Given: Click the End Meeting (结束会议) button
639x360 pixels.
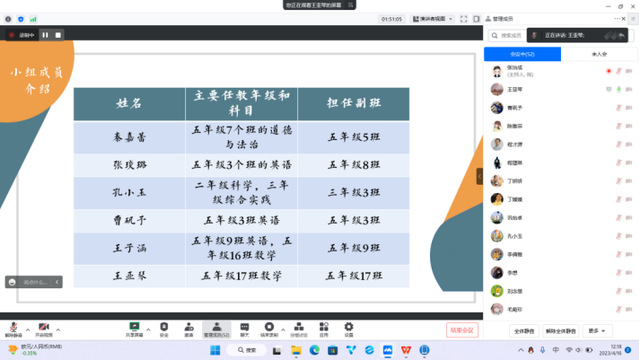Looking at the screenshot, I should (462, 330).
